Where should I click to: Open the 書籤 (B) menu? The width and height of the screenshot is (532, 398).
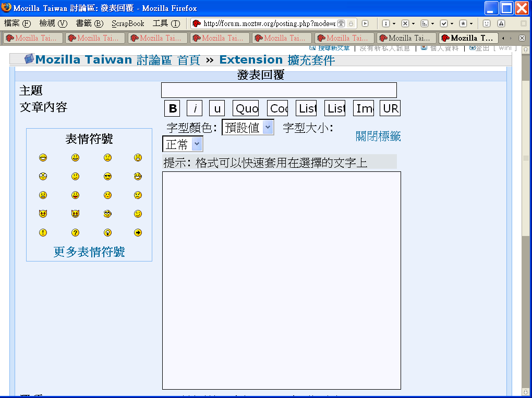90,23
